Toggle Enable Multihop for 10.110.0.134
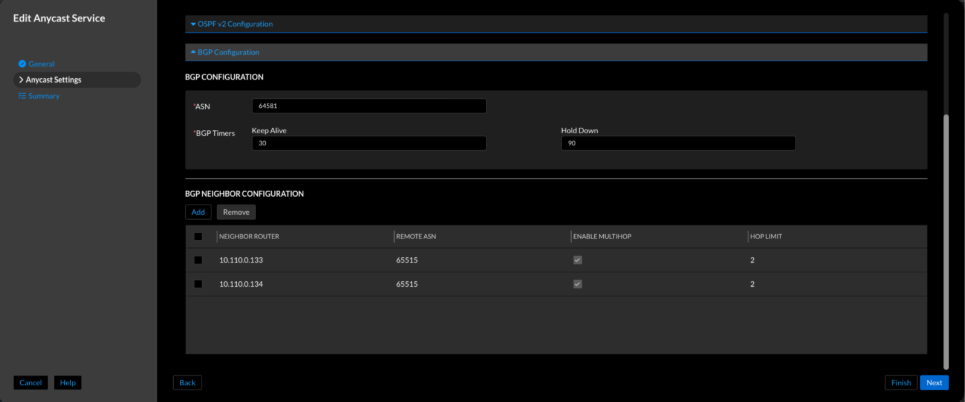The height and width of the screenshot is (402, 965). [577, 284]
